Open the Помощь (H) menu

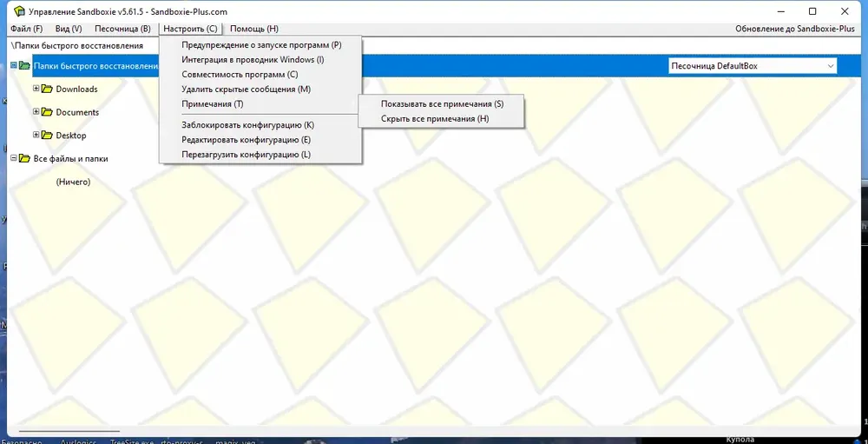[254, 29]
